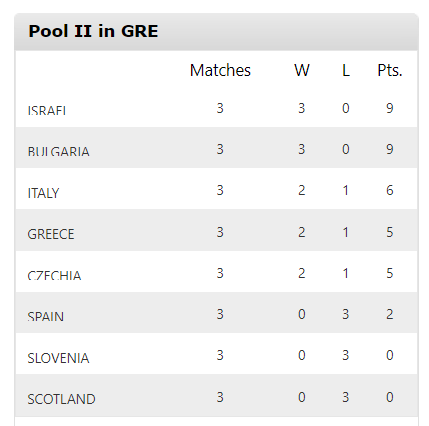The width and height of the screenshot is (429, 426).
Task: Select the GREECE team entry
Action: pos(51,234)
